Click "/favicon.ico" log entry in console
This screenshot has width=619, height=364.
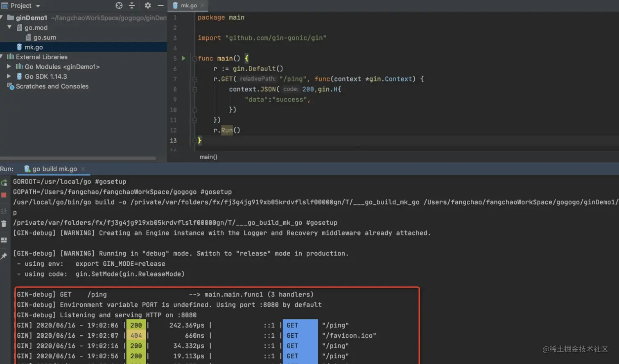[349, 335]
